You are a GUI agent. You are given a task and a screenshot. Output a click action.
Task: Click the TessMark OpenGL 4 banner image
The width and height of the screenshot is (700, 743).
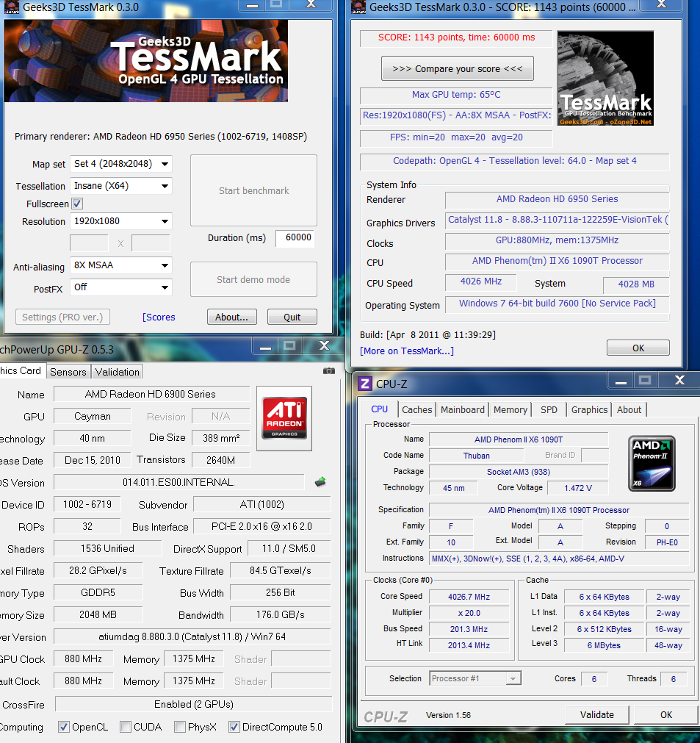[146, 61]
